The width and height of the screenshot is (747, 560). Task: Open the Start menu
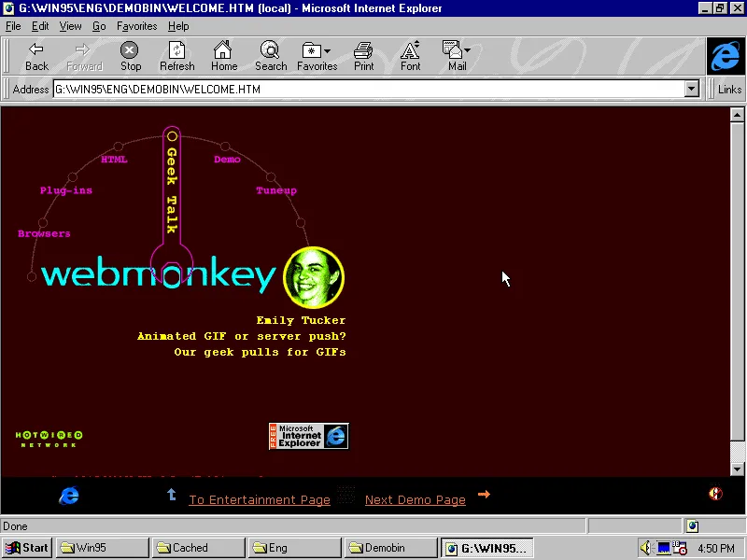click(26, 547)
